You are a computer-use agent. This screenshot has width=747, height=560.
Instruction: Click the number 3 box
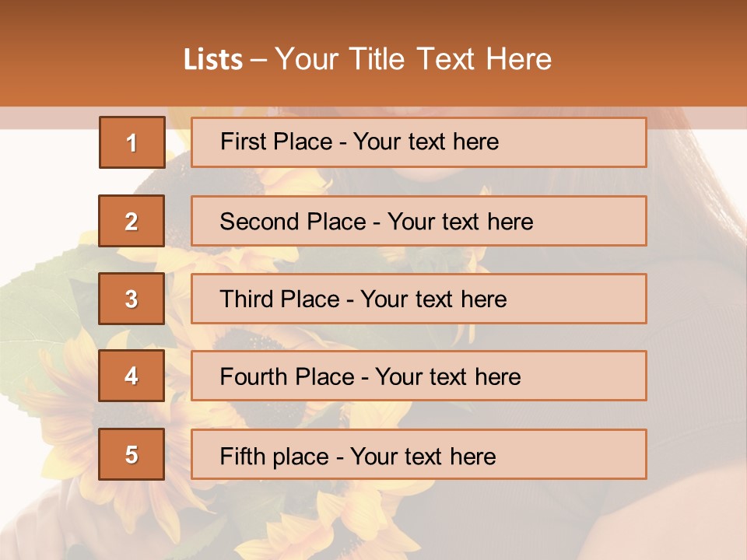pos(132,299)
